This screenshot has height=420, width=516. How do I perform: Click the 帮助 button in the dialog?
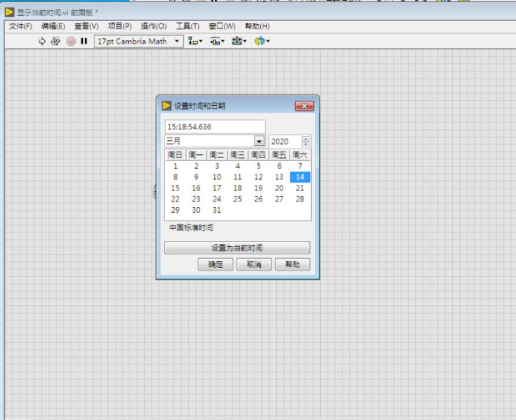click(293, 264)
